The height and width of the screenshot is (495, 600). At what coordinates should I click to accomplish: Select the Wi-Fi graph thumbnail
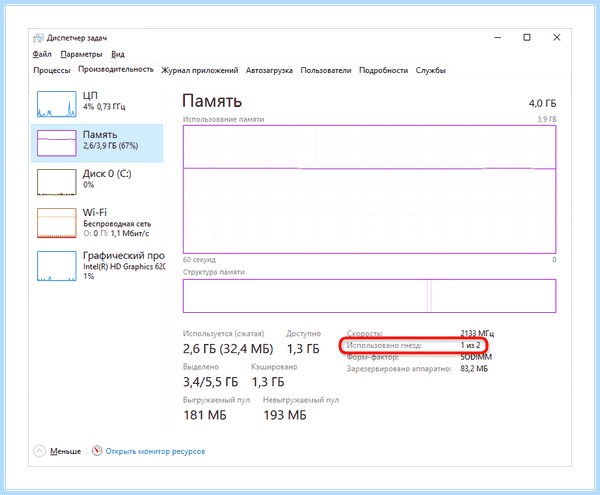57,223
